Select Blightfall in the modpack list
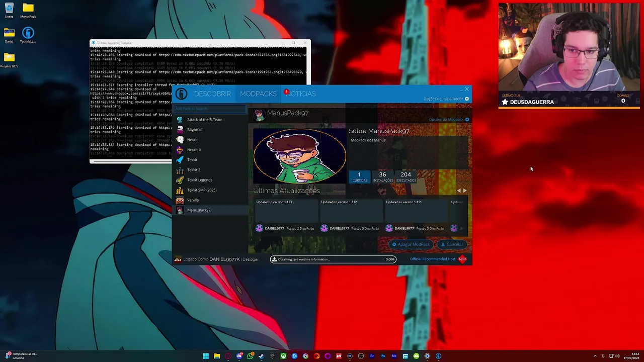Image resolution: width=644 pixels, height=362 pixels. point(210,130)
